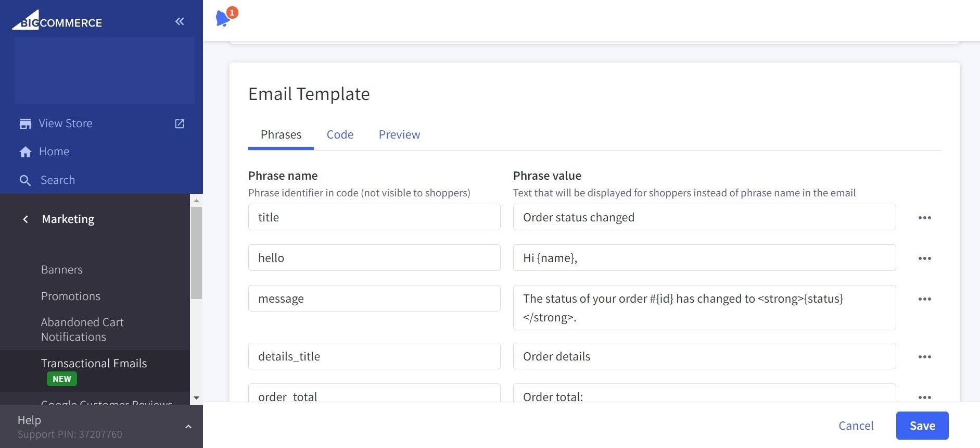Click the Home house icon
This screenshot has height=448, width=980.
click(25, 152)
